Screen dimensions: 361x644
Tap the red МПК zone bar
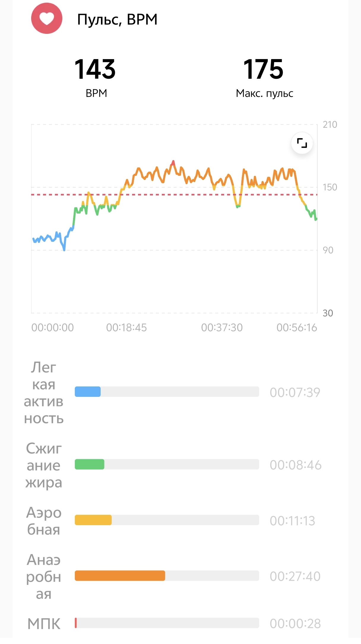pyautogui.click(x=167, y=623)
